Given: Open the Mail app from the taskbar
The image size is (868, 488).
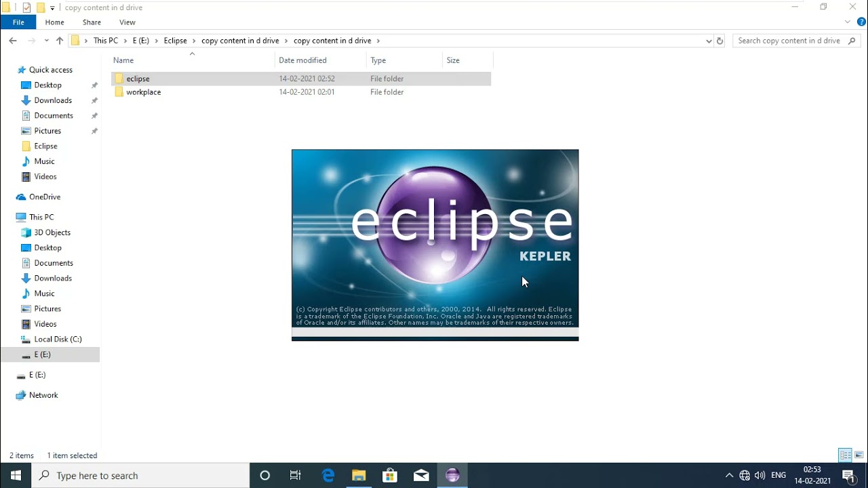Looking at the screenshot, I should click(x=421, y=475).
